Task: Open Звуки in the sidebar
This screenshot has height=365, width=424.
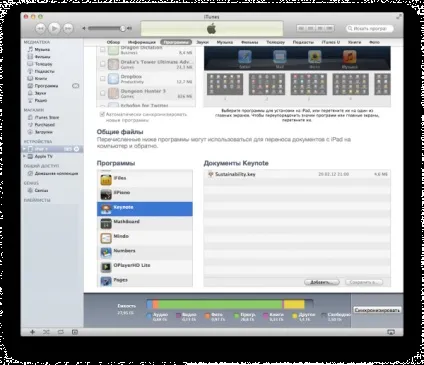Action: [x=41, y=93]
